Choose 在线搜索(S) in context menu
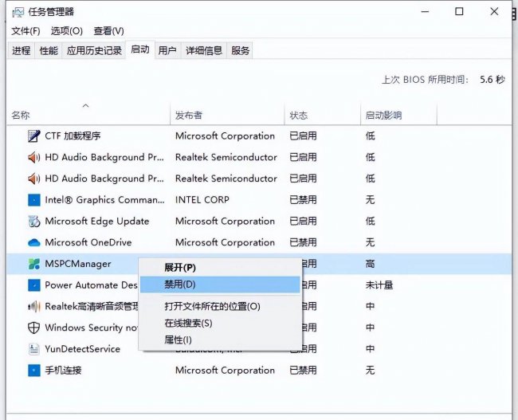 tap(220, 324)
